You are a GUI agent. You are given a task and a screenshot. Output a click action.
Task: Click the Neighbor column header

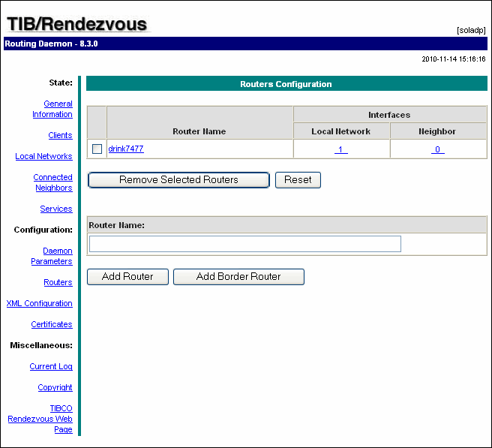pyautogui.click(x=437, y=131)
